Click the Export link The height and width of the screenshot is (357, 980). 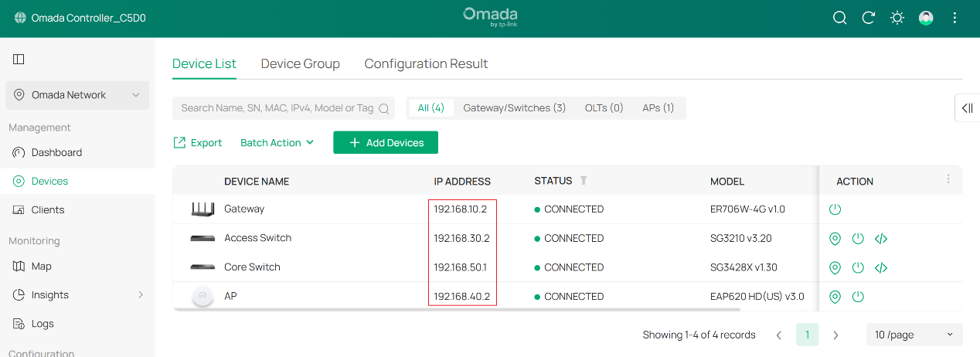point(197,142)
